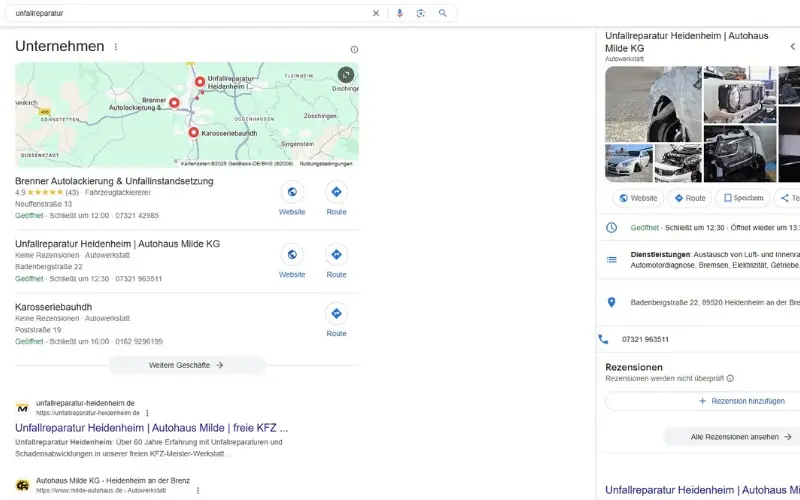800x500 pixels.
Task: Get Route to Brenner Autolackierung
Action: (x=336, y=198)
